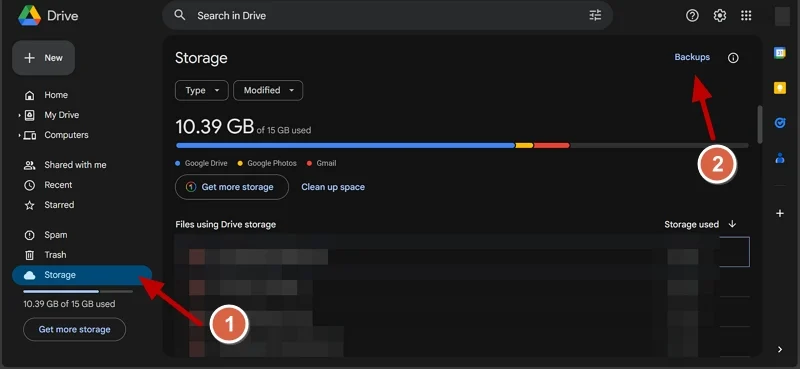Viewport: 800px width, 369px height.
Task: Select Storage in the sidebar
Action: (x=82, y=275)
